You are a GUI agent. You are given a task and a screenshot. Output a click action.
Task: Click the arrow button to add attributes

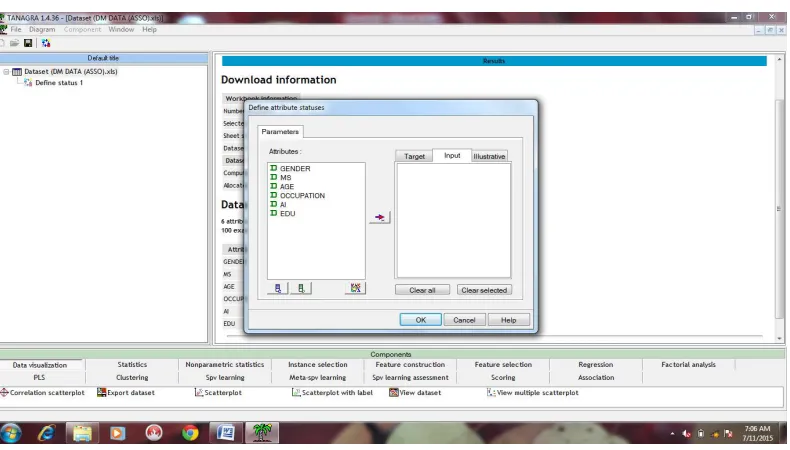pos(380,218)
